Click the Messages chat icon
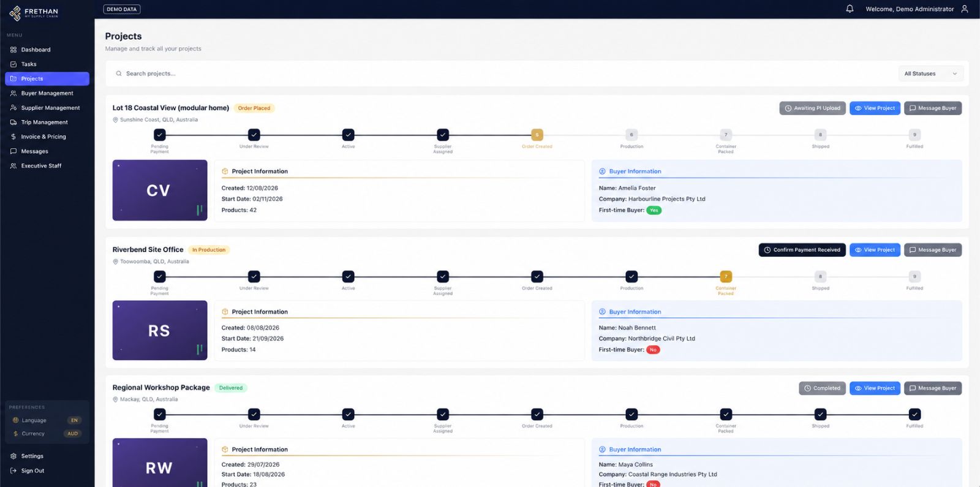 tap(13, 151)
